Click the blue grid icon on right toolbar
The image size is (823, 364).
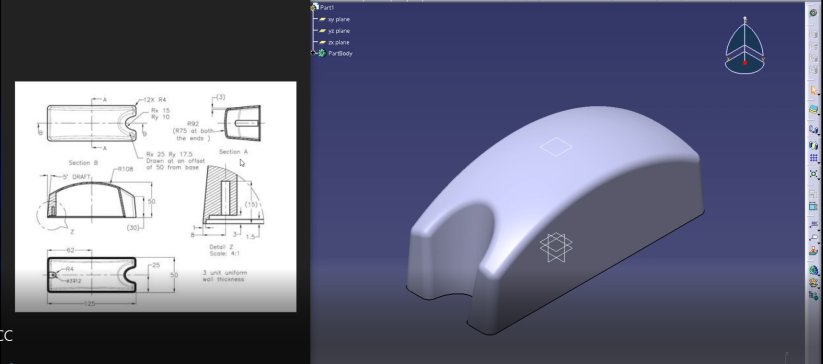(814, 158)
